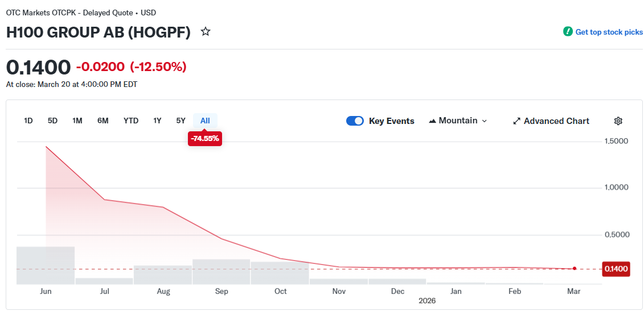Select the 1D time range
This screenshot has height=311, width=644.
click(x=28, y=121)
